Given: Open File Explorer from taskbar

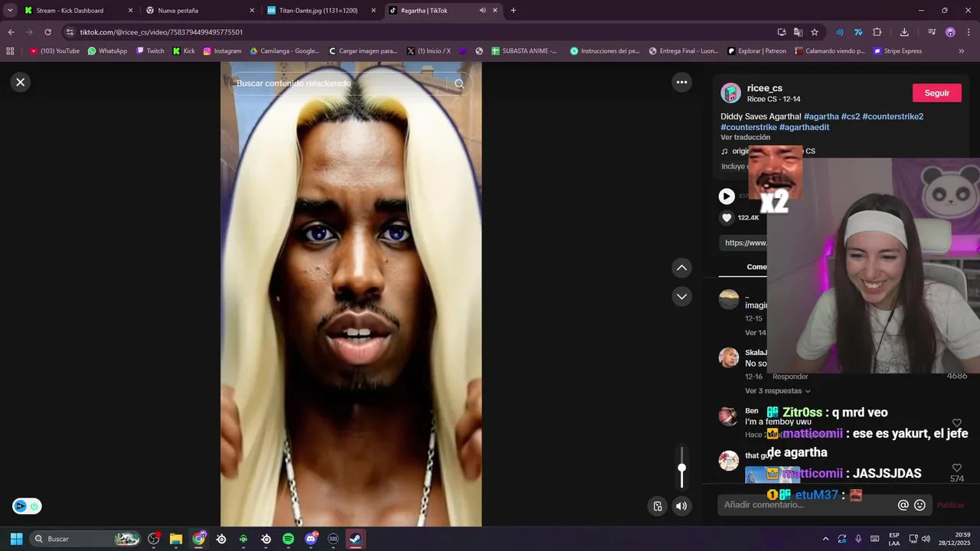Looking at the screenshot, I should [x=176, y=539].
